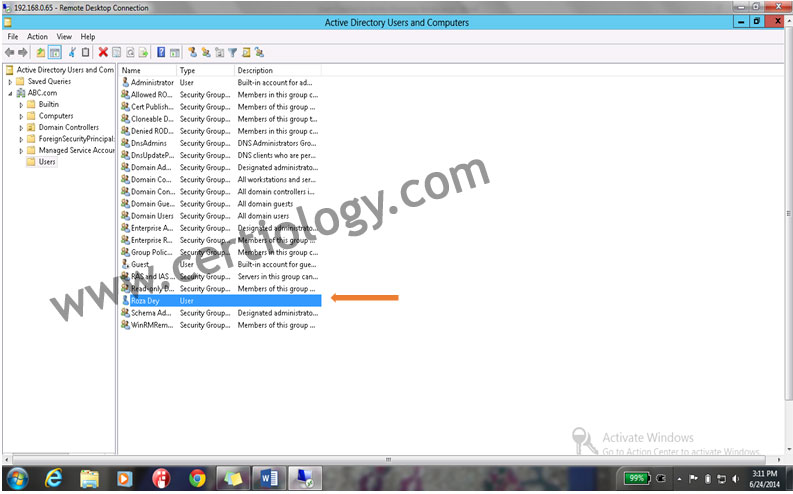This screenshot has width=793, height=494.
Task: Toggle the Show/Hide Action Pane icon
Action: tap(174, 53)
